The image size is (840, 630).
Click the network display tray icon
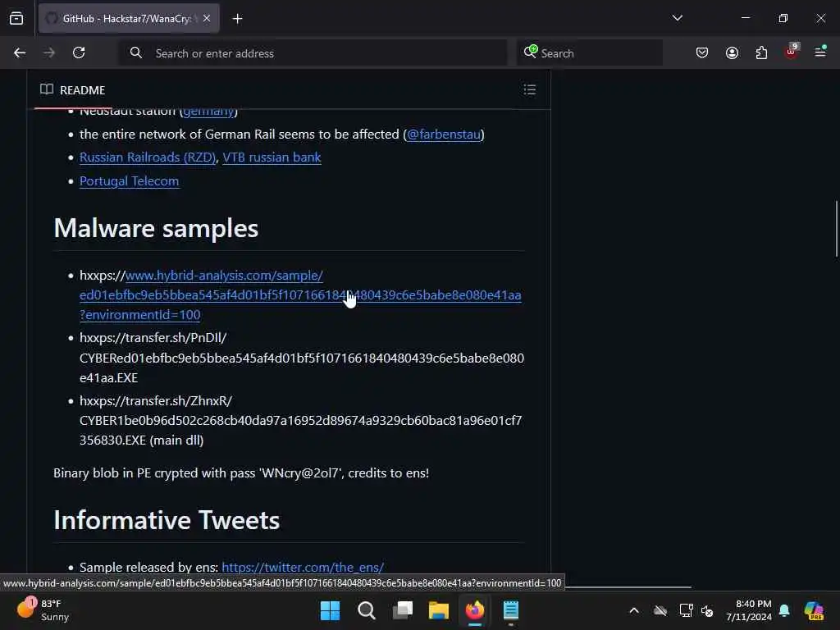click(x=686, y=610)
